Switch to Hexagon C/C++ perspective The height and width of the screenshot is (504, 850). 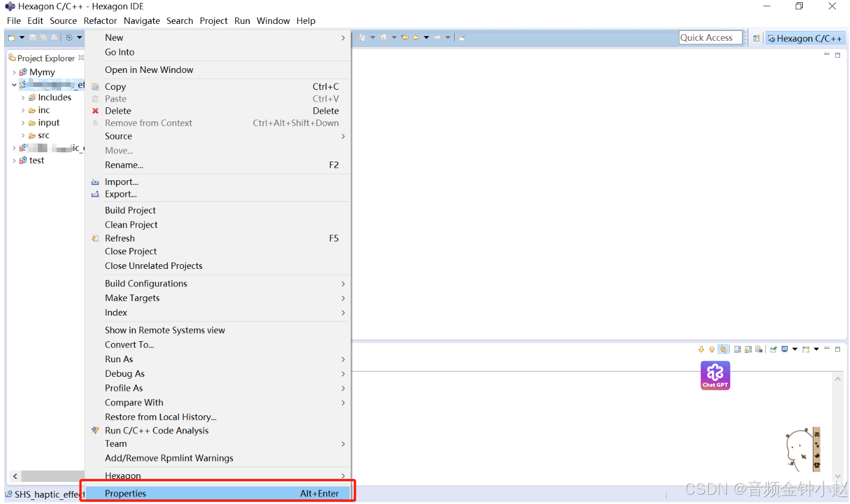(x=805, y=38)
